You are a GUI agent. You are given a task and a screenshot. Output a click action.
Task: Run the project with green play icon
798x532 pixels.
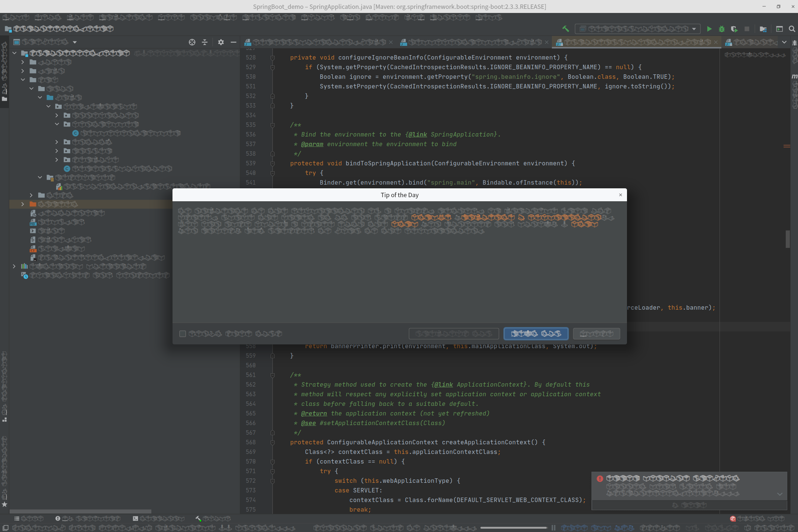(x=709, y=29)
